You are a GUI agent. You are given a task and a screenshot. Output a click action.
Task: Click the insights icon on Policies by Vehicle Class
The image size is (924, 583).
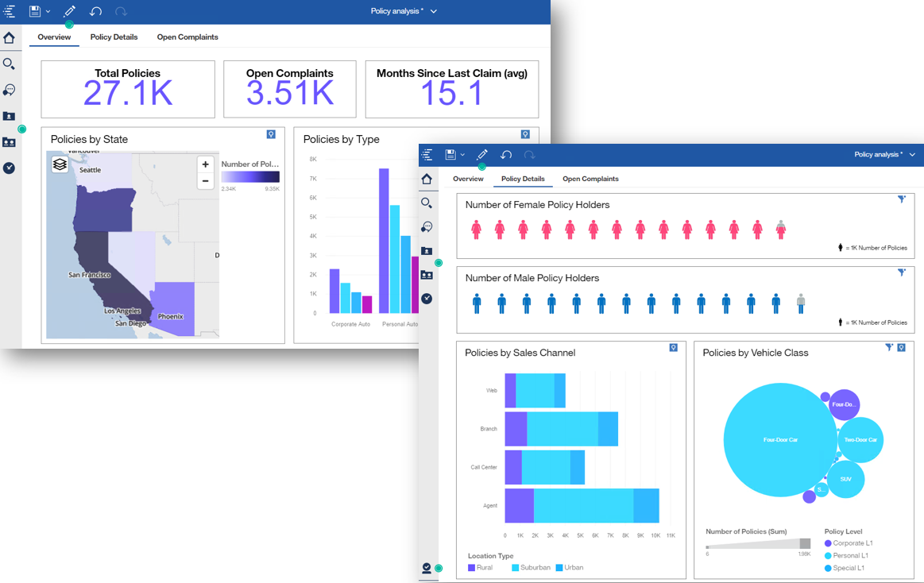(901, 348)
